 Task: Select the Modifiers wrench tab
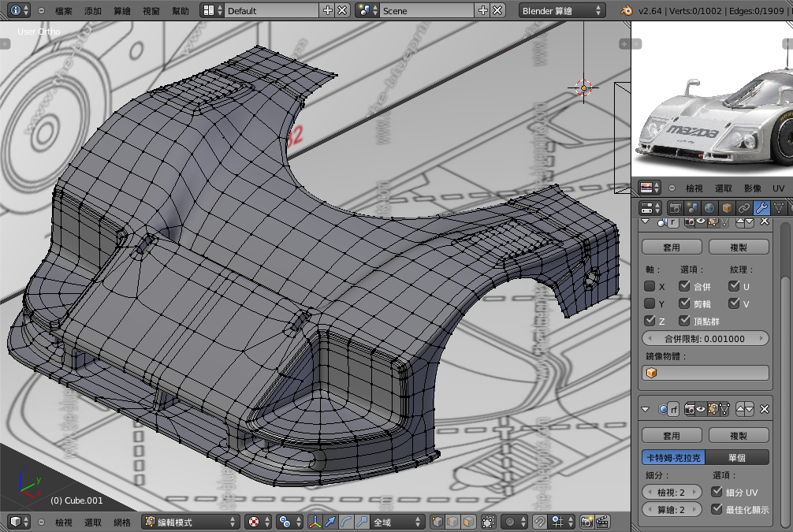click(761, 208)
